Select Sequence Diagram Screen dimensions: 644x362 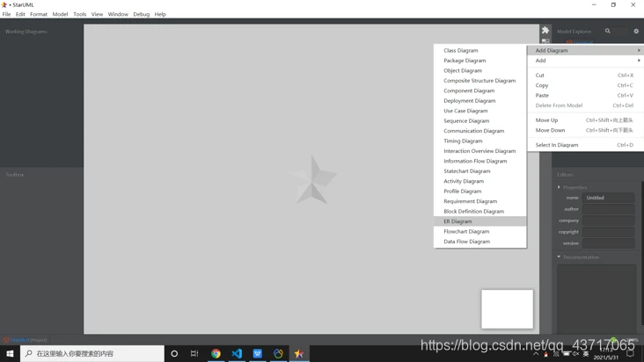point(480,120)
